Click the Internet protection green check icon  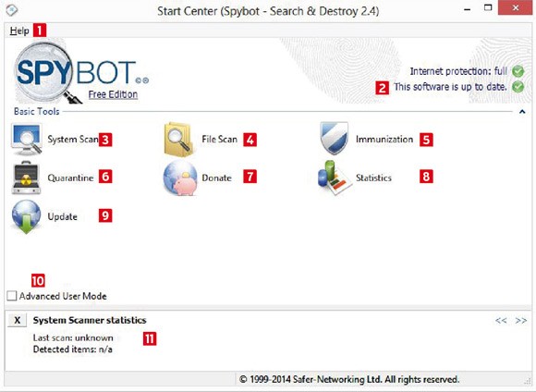tap(518, 71)
